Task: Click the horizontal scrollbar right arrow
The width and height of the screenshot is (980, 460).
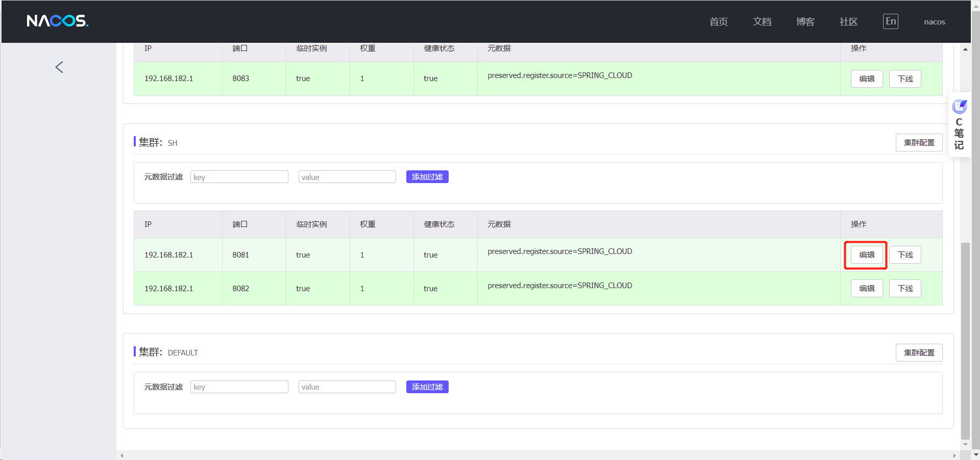Action: click(x=954, y=455)
